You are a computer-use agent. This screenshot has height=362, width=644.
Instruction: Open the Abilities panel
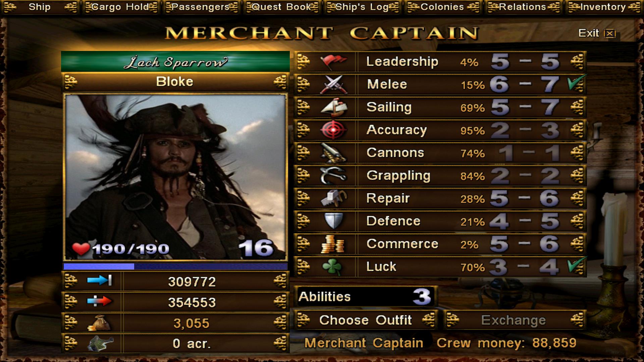[366, 297]
